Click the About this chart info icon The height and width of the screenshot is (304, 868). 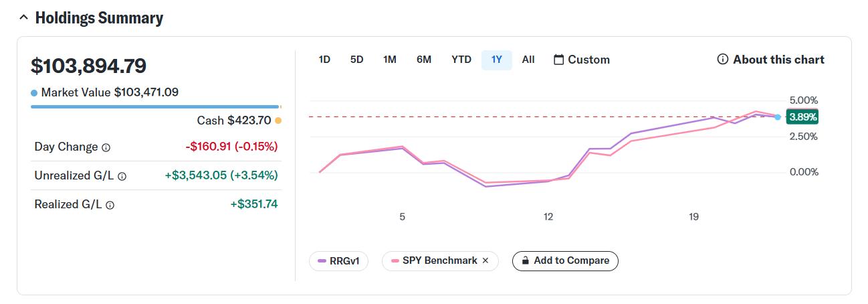[x=722, y=60]
